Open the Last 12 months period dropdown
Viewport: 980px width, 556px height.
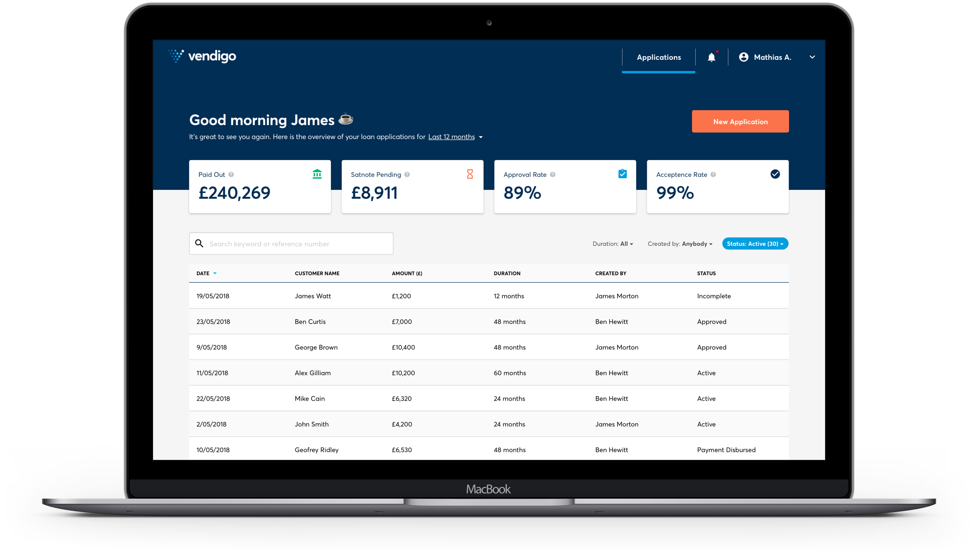[x=455, y=137]
